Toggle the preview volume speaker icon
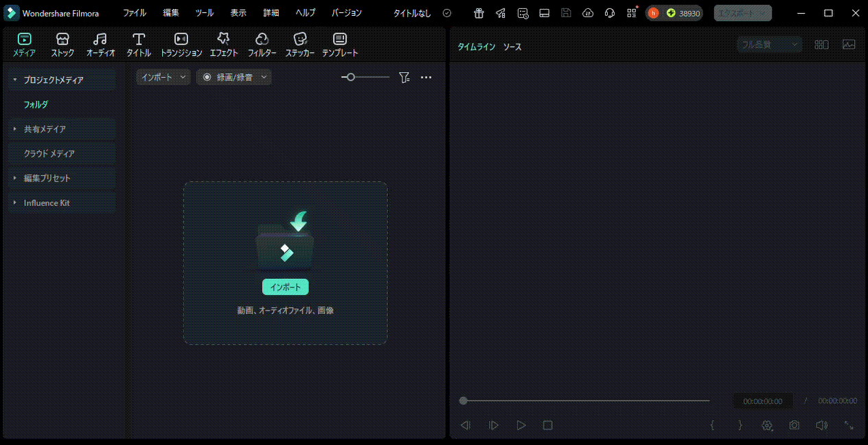868x445 pixels. tap(821, 425)
